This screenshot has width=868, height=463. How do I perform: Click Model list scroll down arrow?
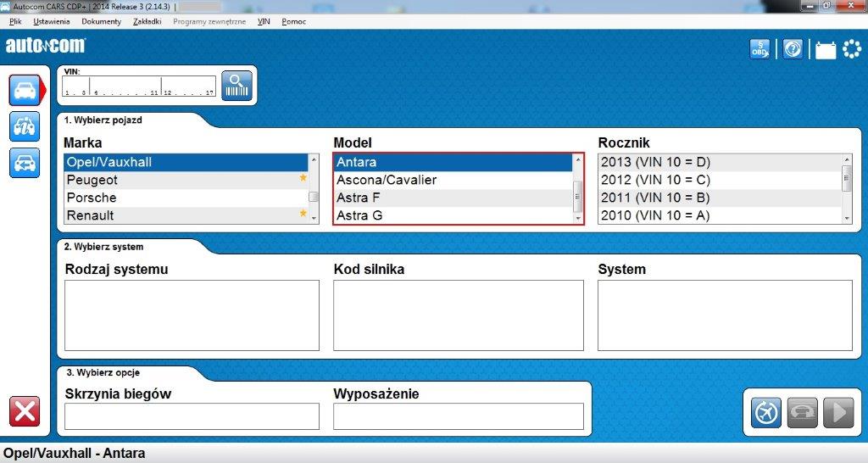(x=578, y=218)
